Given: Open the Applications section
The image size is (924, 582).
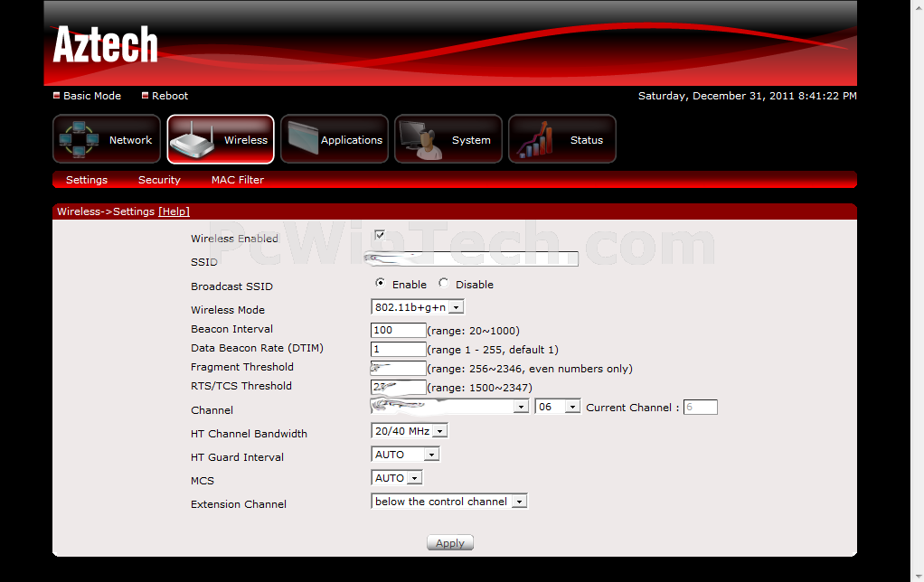Looking at the screenshot, I should 335,139.
